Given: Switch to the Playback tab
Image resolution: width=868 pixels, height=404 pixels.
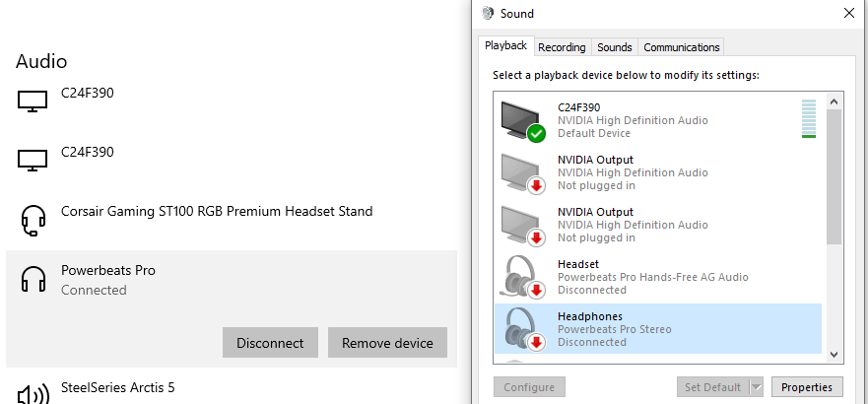Looking at the screenshot, I should [505, 46].
